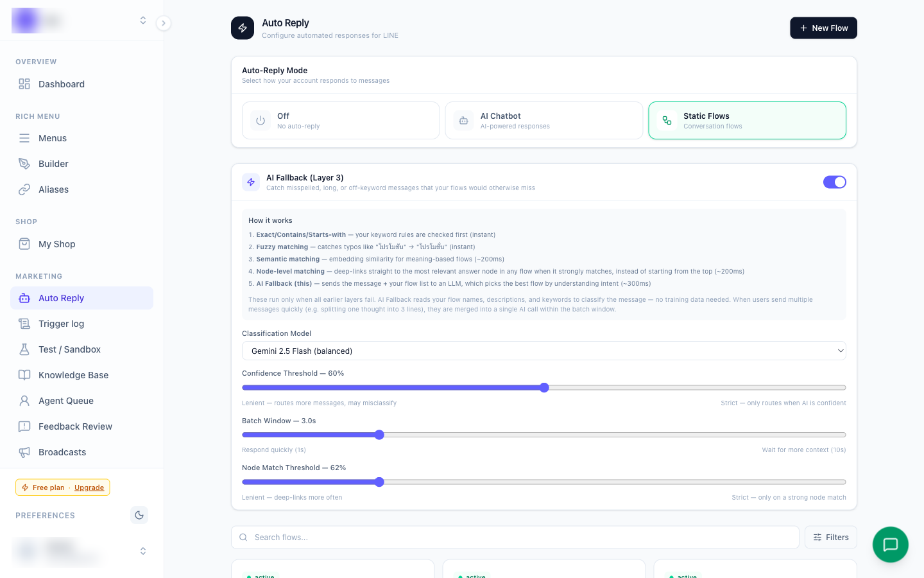Click the Menus list icon
This screenshot has width=924, height=578.
(x=24, y=138)
